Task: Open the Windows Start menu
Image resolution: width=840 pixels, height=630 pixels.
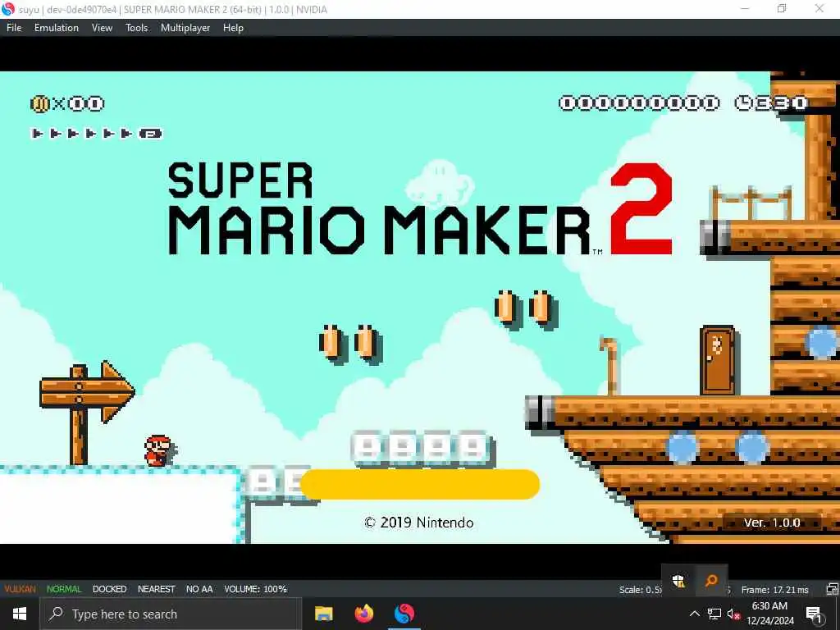Action: (x=20, y=614)
